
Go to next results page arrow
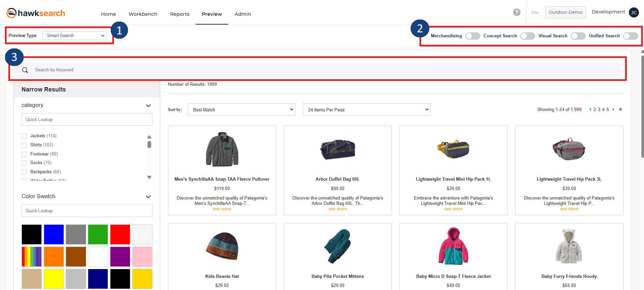[613, 109]
